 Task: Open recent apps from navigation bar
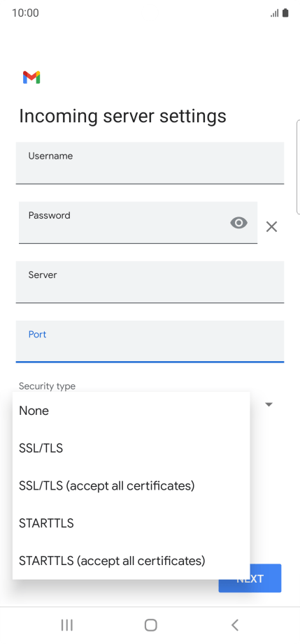coord(66,625)
